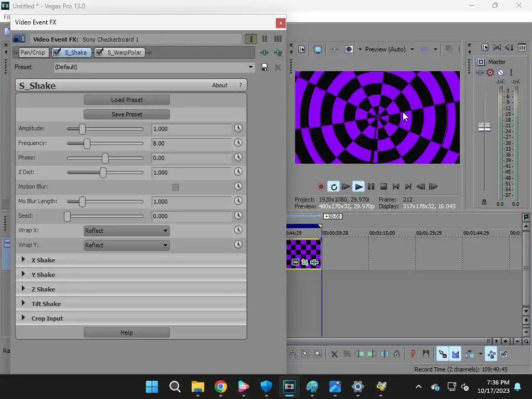
Task: Pause the preview playback
Action: pos(371,187)
